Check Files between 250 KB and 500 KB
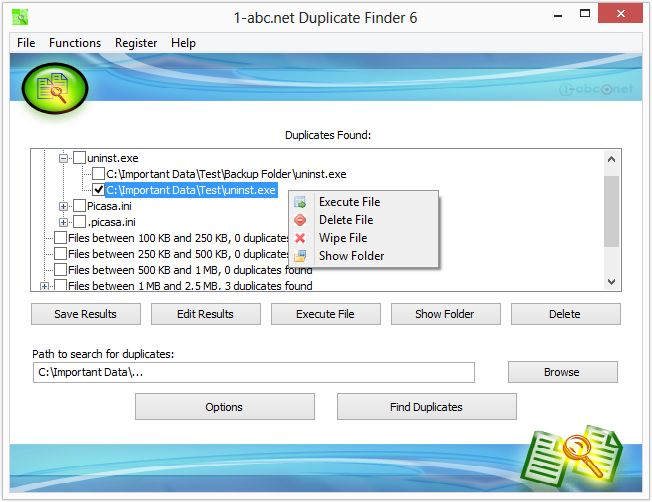Screen dimensions: 652x502 pyautogui.click(x=61, y=254)
